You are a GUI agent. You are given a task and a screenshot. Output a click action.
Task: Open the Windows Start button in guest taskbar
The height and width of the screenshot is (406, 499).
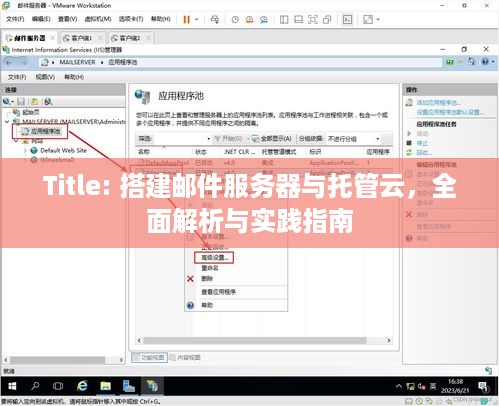tap(12, 386)
